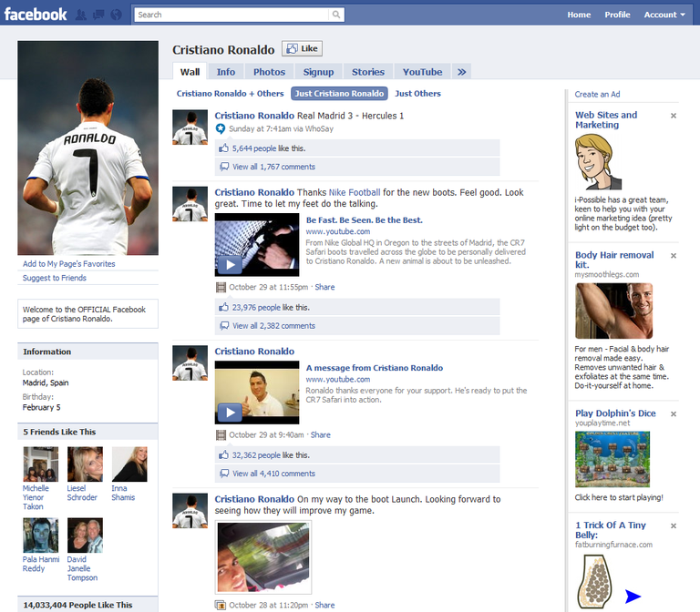
Task: Click the magnifier icon in search box
Action: (x=336, y=15)
